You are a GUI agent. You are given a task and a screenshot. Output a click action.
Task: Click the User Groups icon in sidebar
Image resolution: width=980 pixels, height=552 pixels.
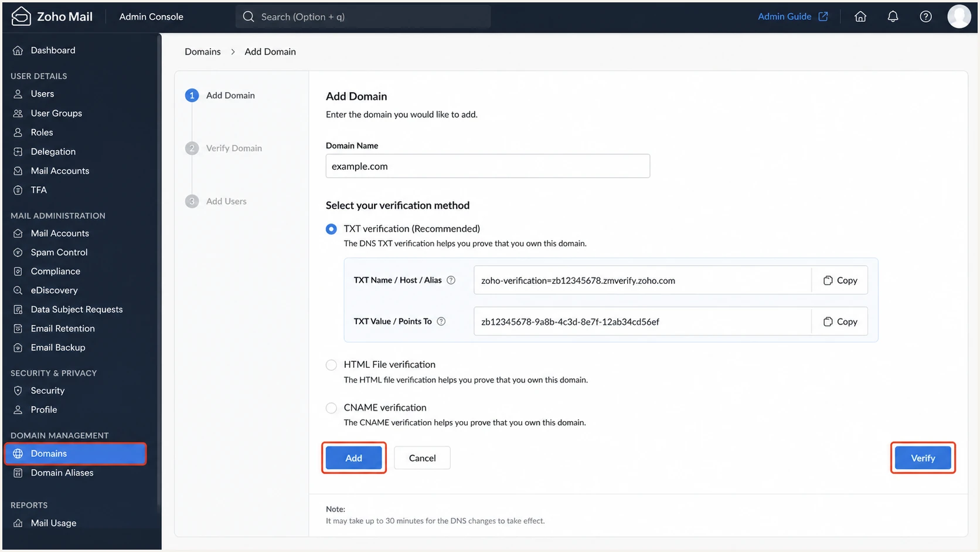(x=18, y=113)
